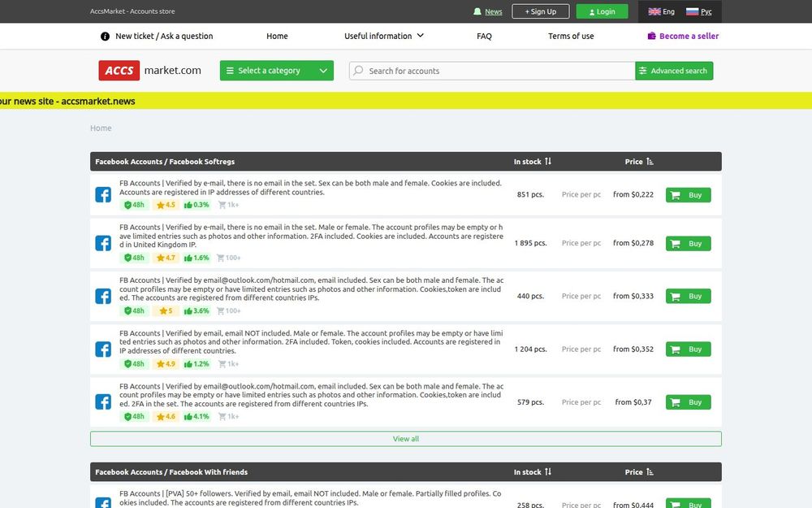Click Facebook icon of 579 pcs. listing

coord(103,402)
